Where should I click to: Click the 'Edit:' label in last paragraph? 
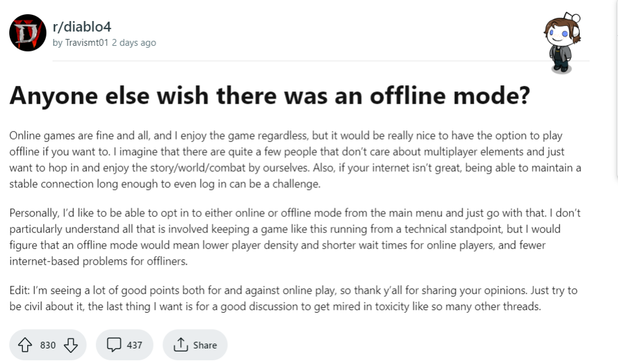[x=21, y=290]
